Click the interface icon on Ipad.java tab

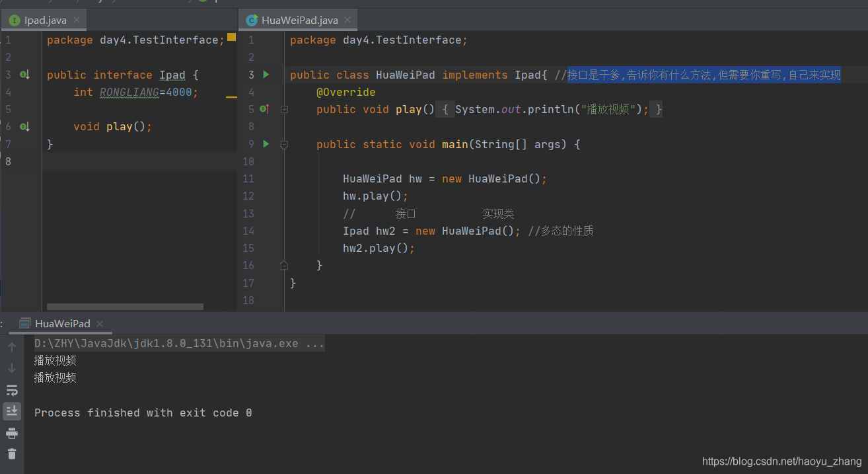(14, 20)
